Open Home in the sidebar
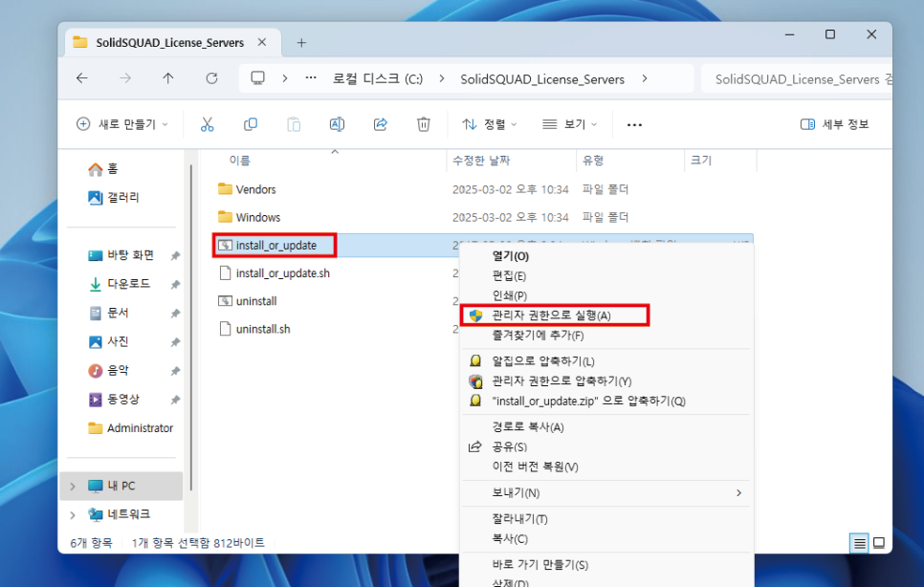 click(x=103, y=169)
